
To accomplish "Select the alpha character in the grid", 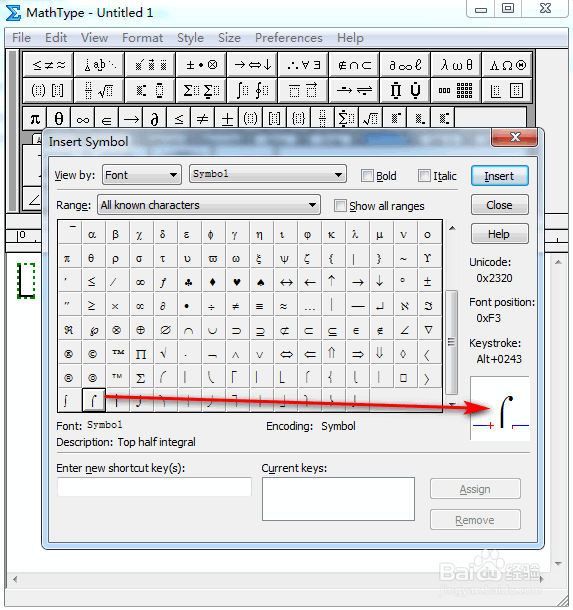I will point(92,234).
